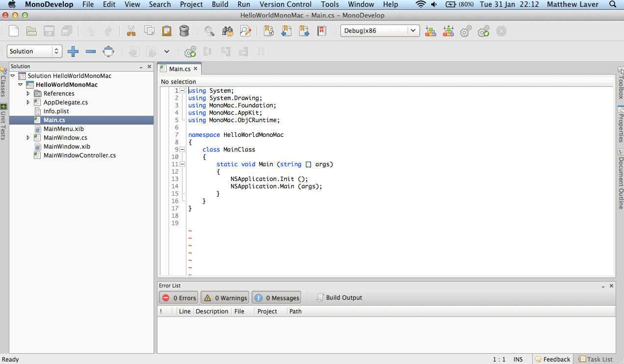The image size is (624, 364).
Task: Click the blue minus layout icon
Action: 91,51
